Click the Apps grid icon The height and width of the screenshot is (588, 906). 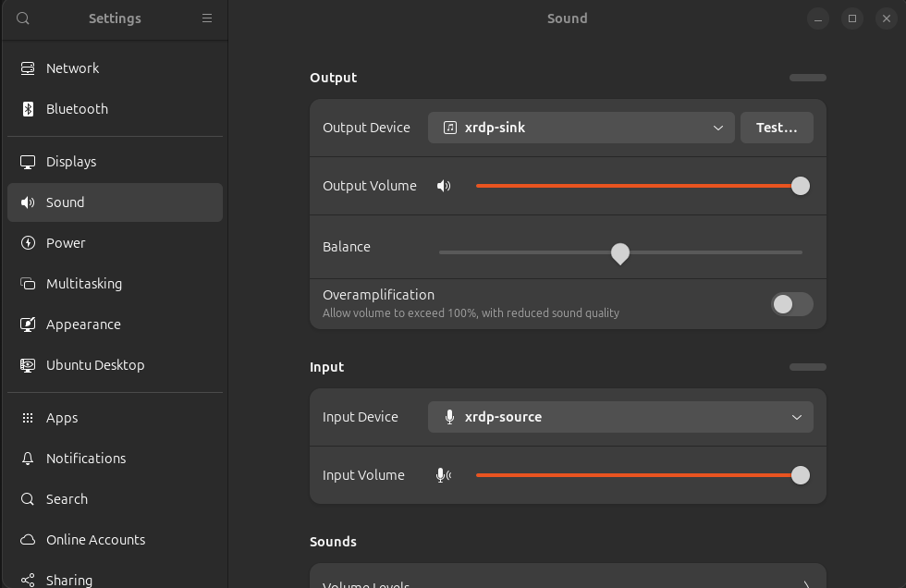coord(28,418)
